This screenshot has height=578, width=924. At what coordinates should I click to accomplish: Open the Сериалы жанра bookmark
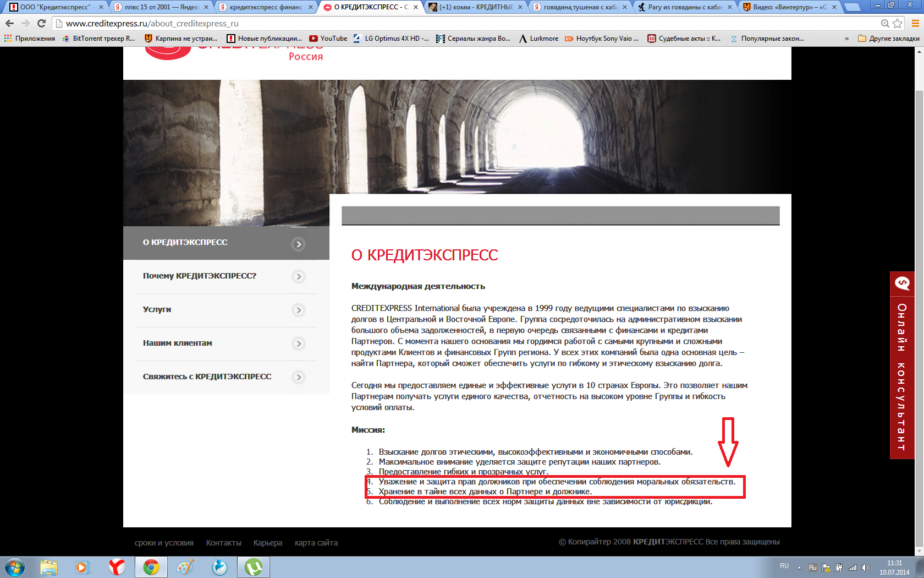(474, 39)
